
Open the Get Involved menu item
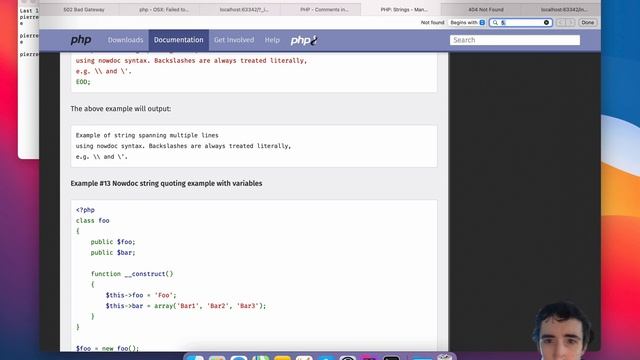pyautogui.click(x=234, y=40)
